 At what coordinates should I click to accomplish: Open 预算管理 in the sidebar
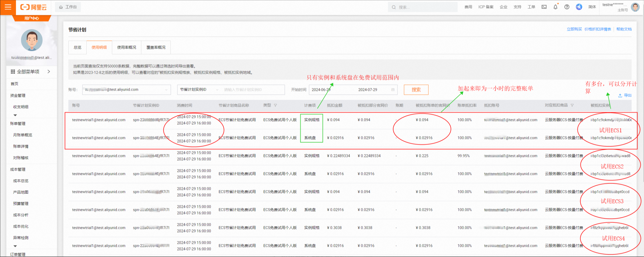click(21, 204)
